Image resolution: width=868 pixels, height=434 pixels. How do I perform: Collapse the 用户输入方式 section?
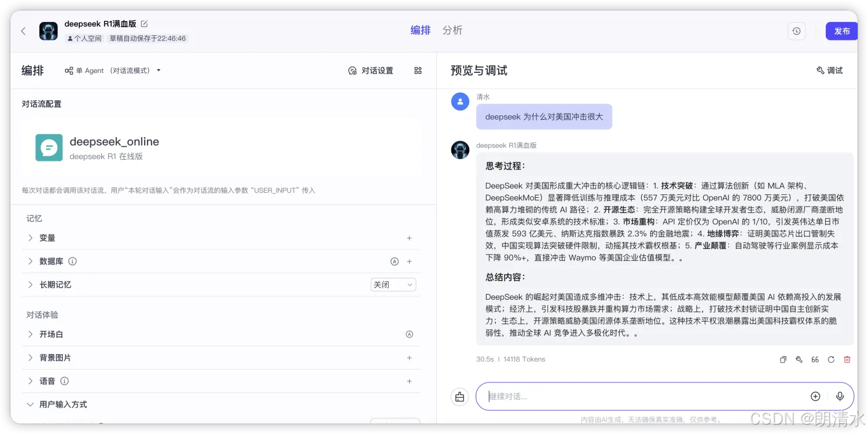[30, 404]
